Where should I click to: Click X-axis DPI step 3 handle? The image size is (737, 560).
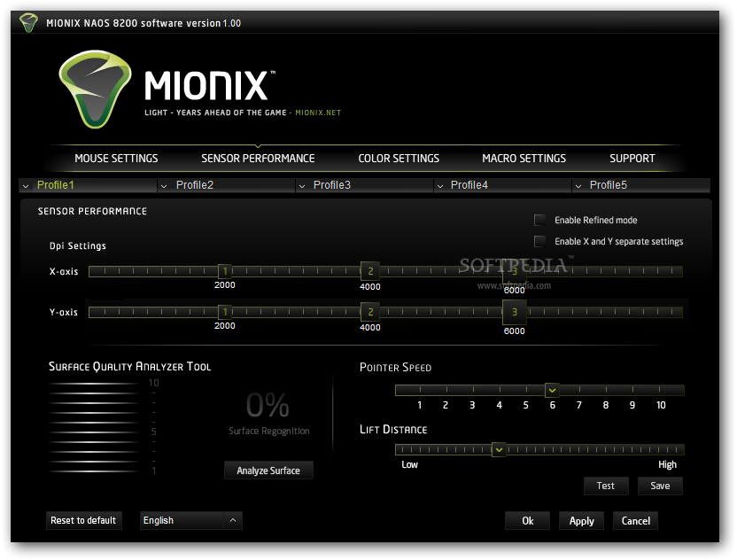515,272
